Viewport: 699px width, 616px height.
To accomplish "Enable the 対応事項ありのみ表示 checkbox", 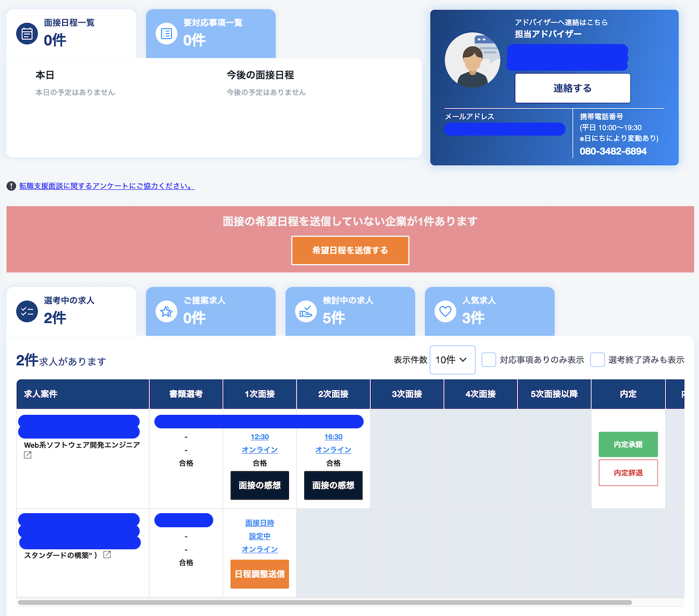I will (489, 360).
